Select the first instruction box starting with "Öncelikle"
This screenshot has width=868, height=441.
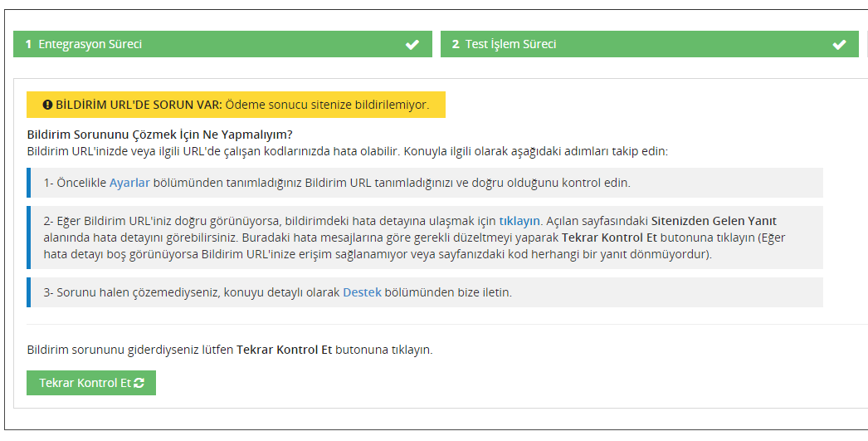click(x=425, y=183)
